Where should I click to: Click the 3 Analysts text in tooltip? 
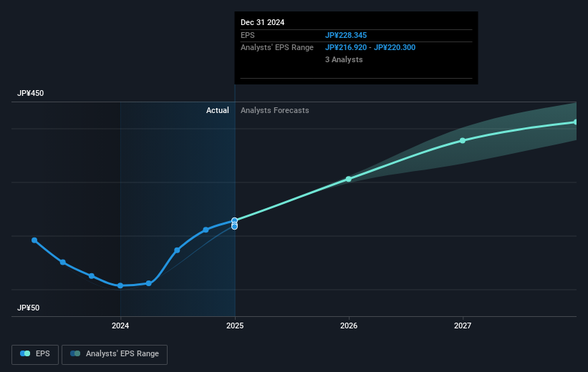pos(344,59)
